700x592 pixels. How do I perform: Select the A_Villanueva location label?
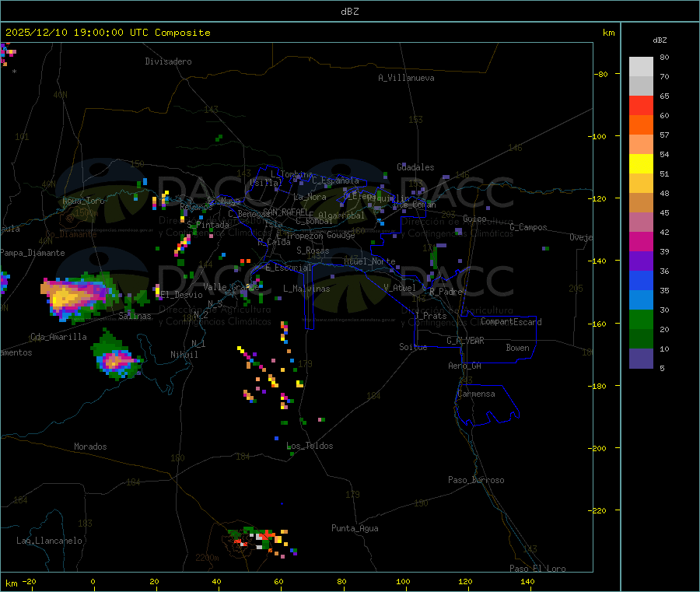[406, 78]
